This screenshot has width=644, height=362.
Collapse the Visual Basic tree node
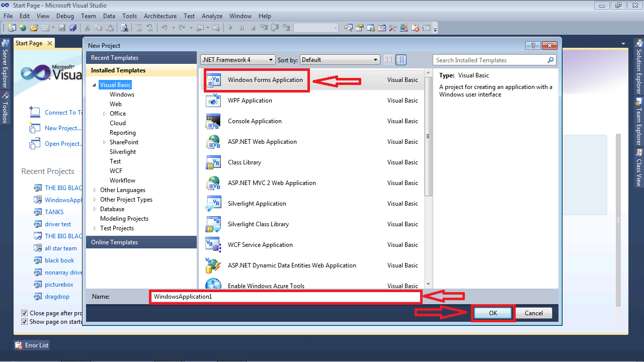95,85
